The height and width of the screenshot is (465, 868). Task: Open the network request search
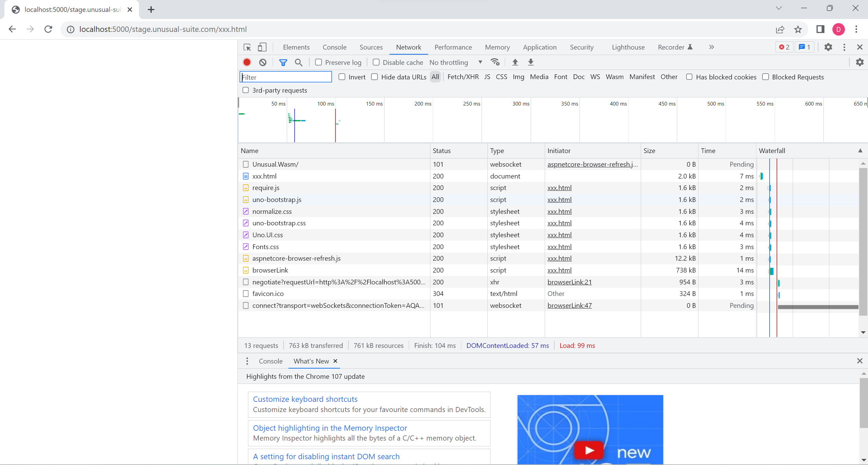(x=298, y=62)
